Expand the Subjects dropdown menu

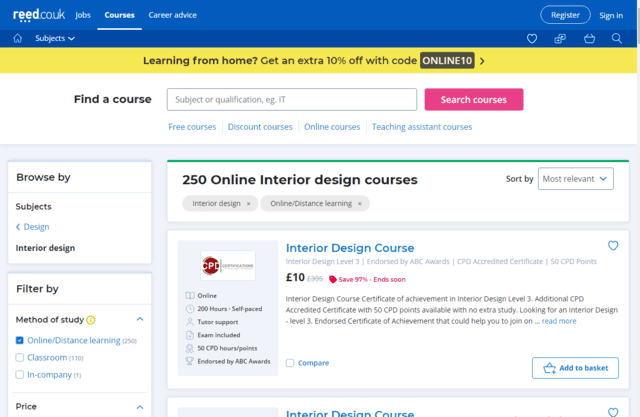pyautogui.click(x=55, y=38)
